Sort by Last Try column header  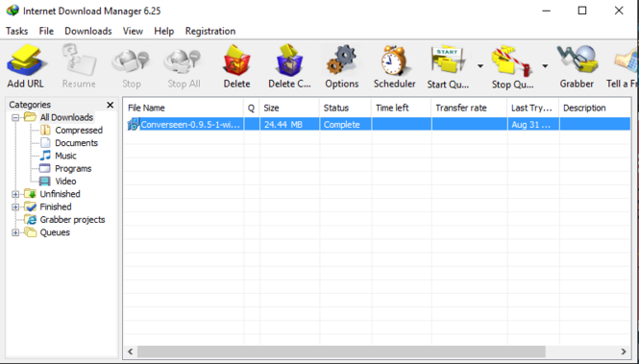533,108
